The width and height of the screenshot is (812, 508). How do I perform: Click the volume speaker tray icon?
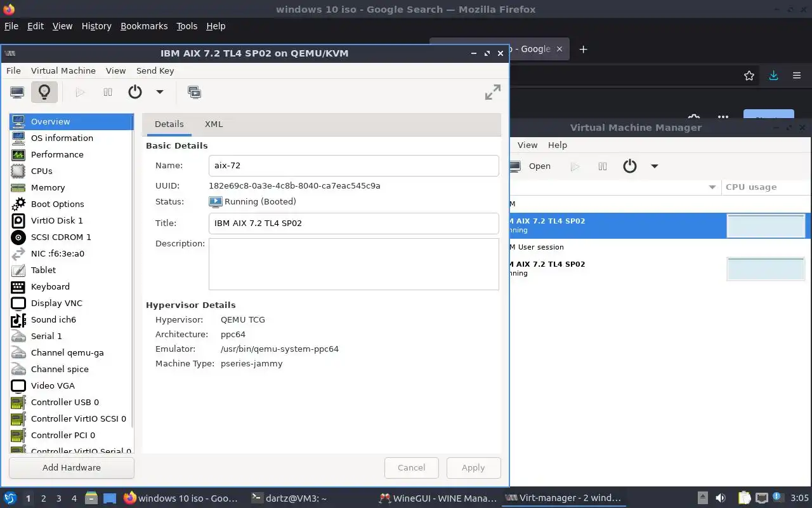(721, 498)
